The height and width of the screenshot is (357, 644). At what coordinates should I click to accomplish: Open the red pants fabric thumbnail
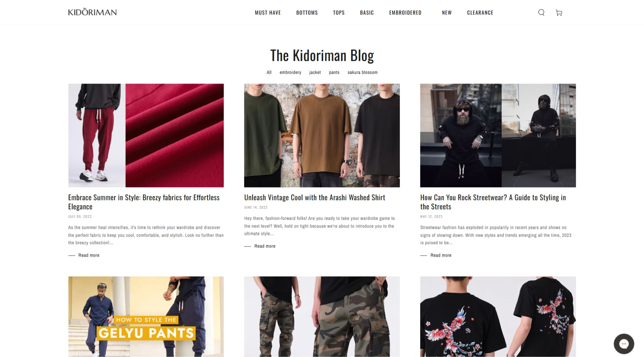(x=146, y=136)
